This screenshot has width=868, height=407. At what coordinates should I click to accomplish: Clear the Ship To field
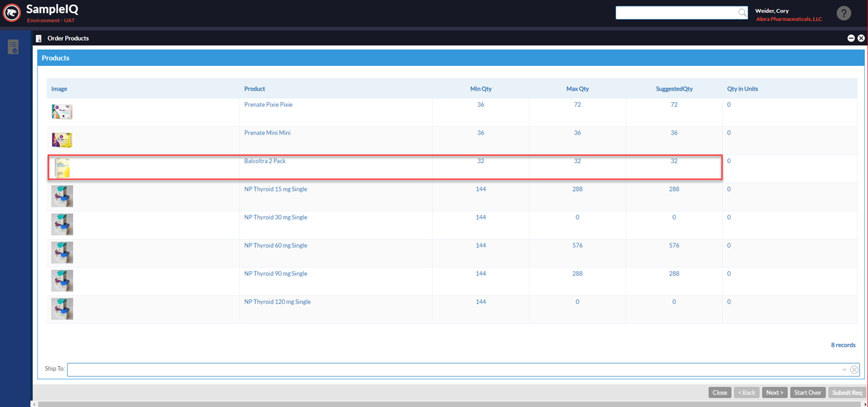pyautogui.click(x=854, y=370)
